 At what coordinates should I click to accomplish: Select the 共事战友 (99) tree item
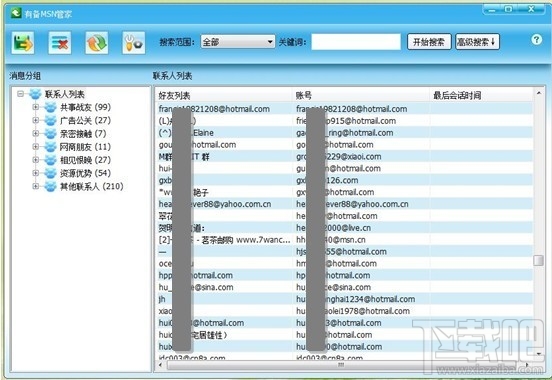[x=85, y=107]
